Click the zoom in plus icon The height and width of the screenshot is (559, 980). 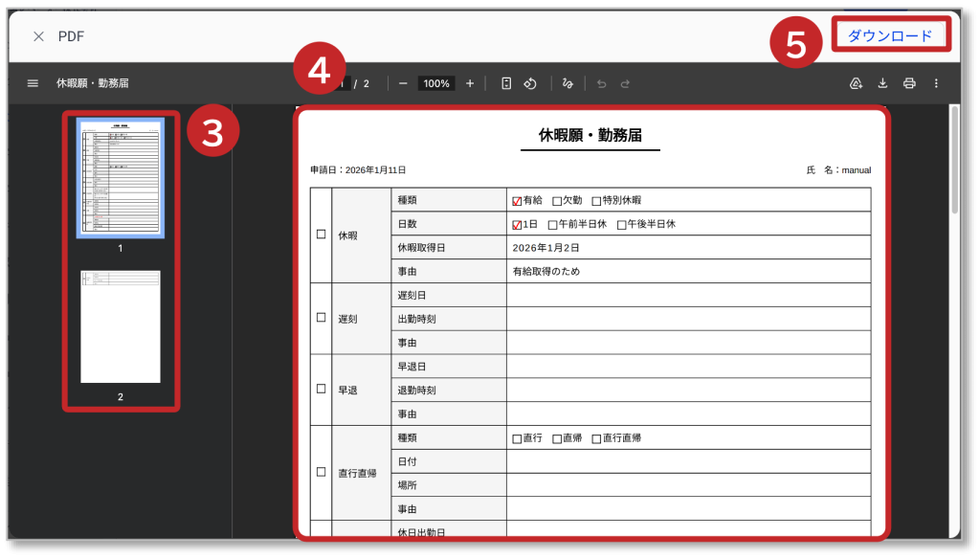coord(470,83)
